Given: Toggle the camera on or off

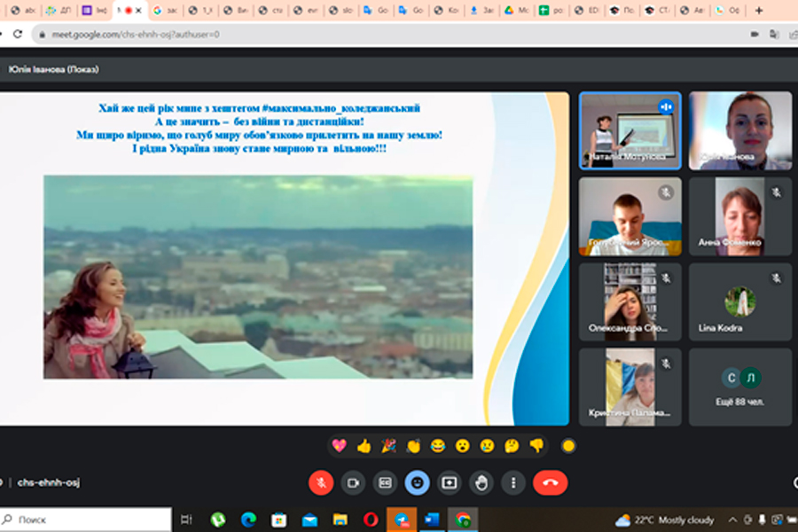Looking at the screenshot, I should pos(353,482).
